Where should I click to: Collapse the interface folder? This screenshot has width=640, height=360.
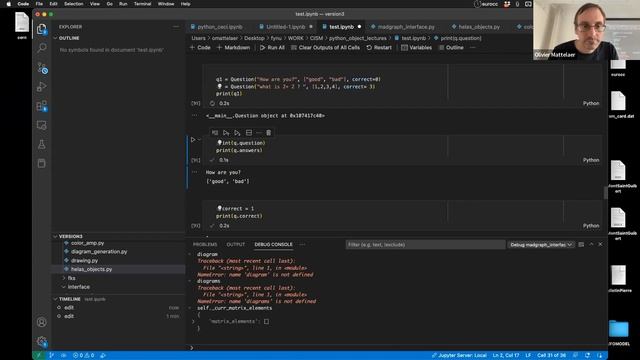pyautogui.click(x=78, y=287)
